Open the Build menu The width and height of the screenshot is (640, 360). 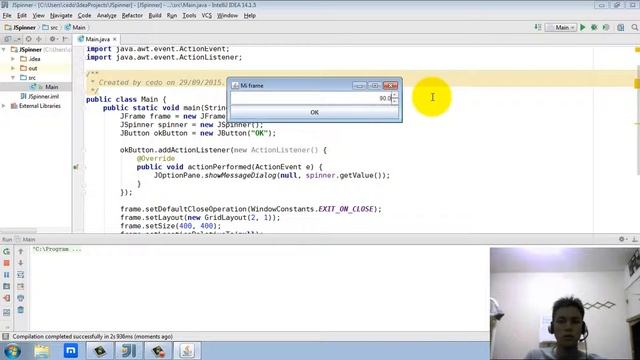tap(155, 16)
